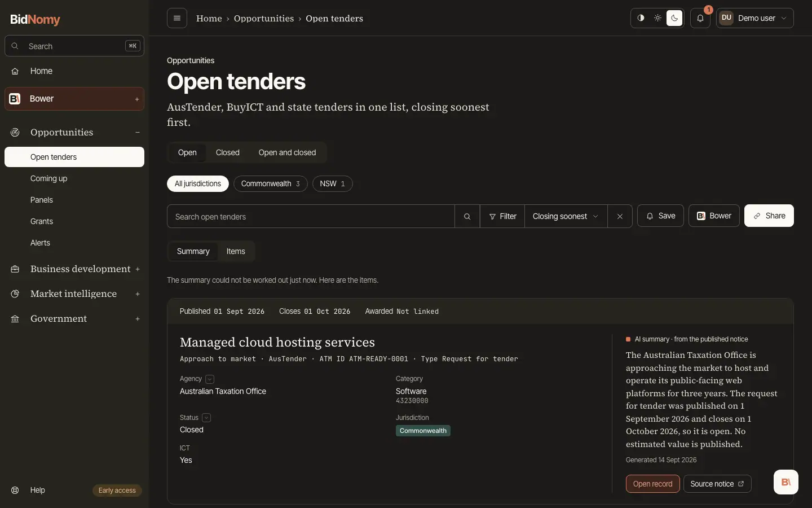Open Bower in the sidebar
This screenshot has height=508, width=812.
click(x=74, y=99)
